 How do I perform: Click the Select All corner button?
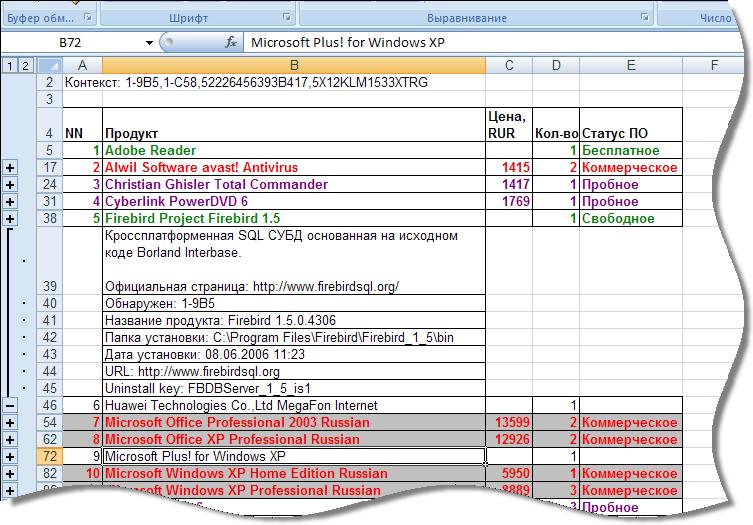(x=50, y=65)
